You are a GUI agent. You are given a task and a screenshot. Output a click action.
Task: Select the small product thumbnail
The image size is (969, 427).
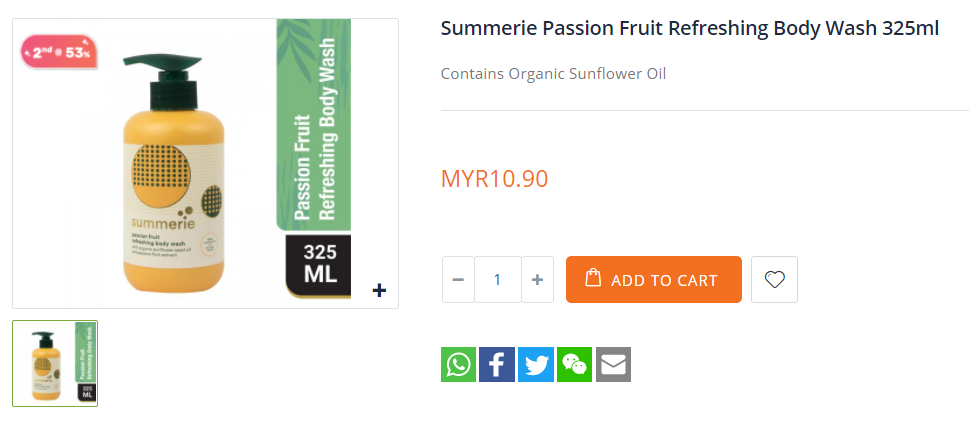click(55, 364)
